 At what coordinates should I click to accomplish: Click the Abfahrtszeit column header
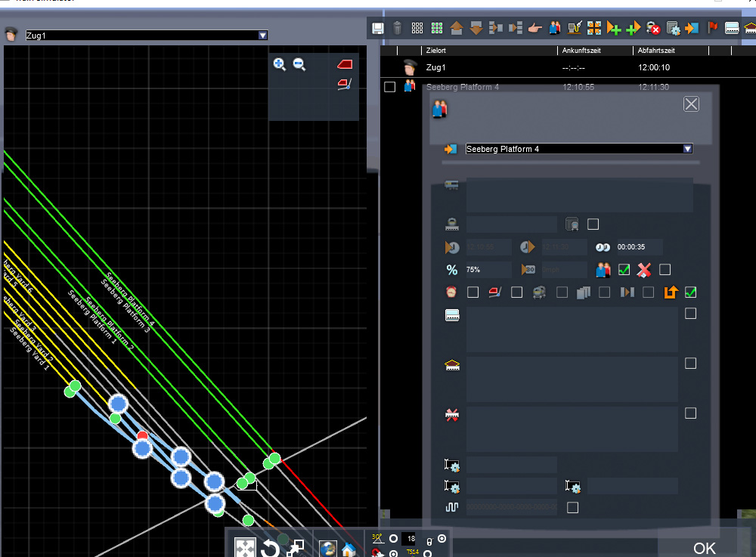tap(656, 50)
